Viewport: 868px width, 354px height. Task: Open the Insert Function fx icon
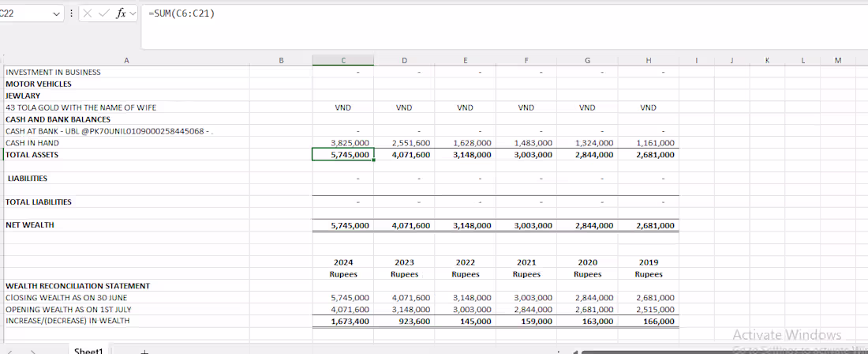[x=121, y=13]
